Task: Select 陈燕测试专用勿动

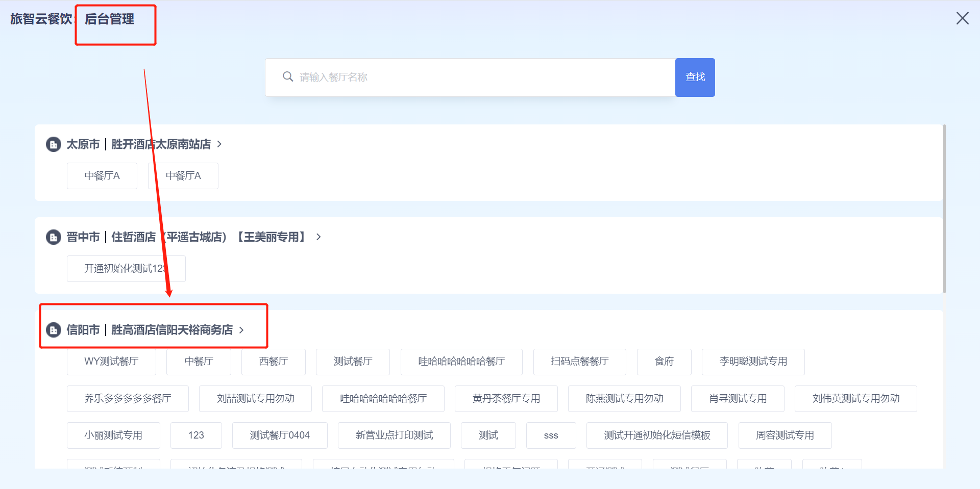Action: tap(624, 399)
